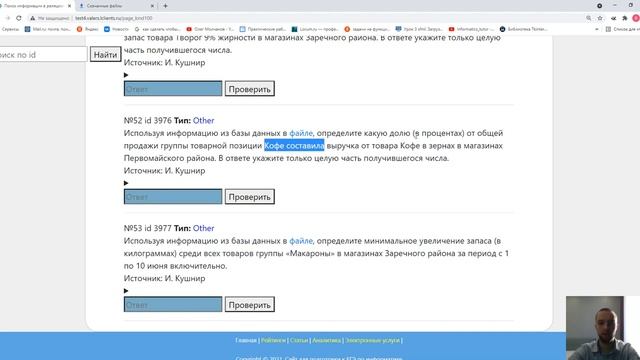
Task: Close the first browser tab
Action: (69, 6)
